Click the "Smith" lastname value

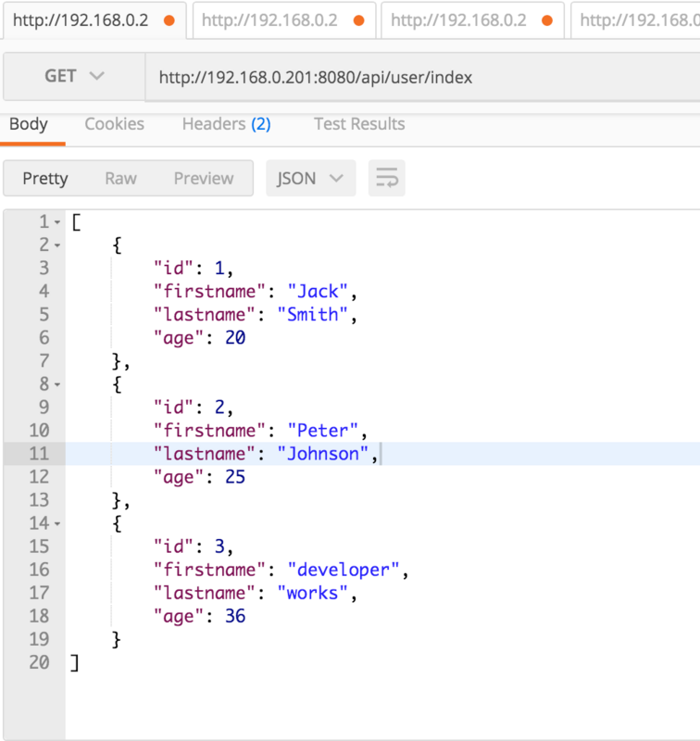pyautogui.click(x=312, y=315)
